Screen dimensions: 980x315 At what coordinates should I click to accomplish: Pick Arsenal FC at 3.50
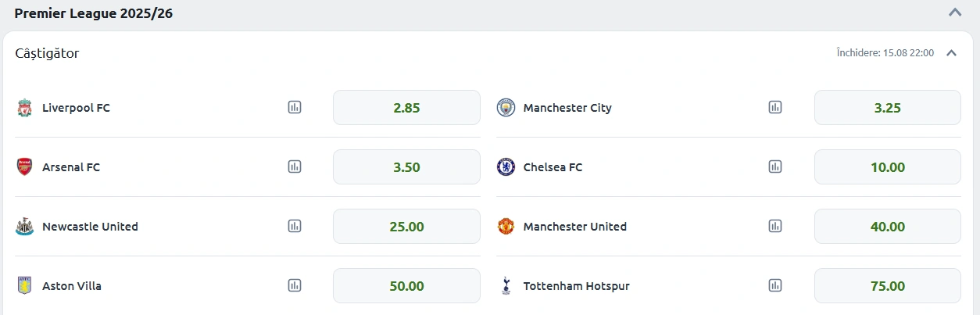coord(406,167)
